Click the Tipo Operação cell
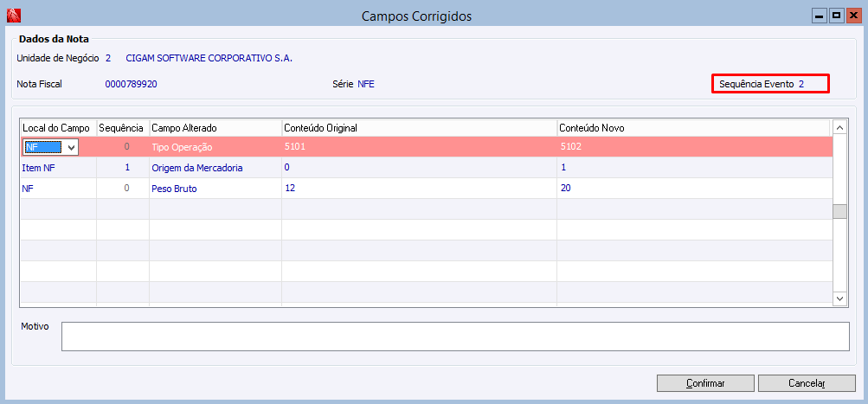868x404 pixels. click(x=215, y=147)
